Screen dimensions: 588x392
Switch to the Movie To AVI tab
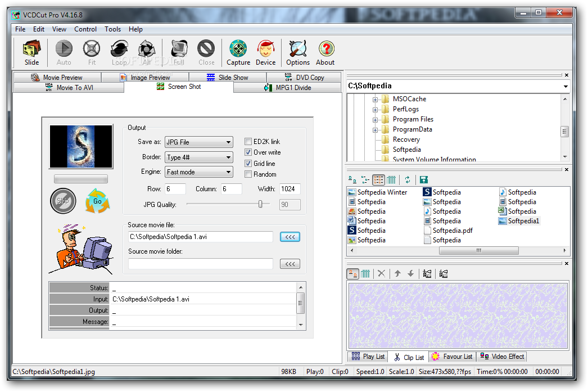(69, 87)
